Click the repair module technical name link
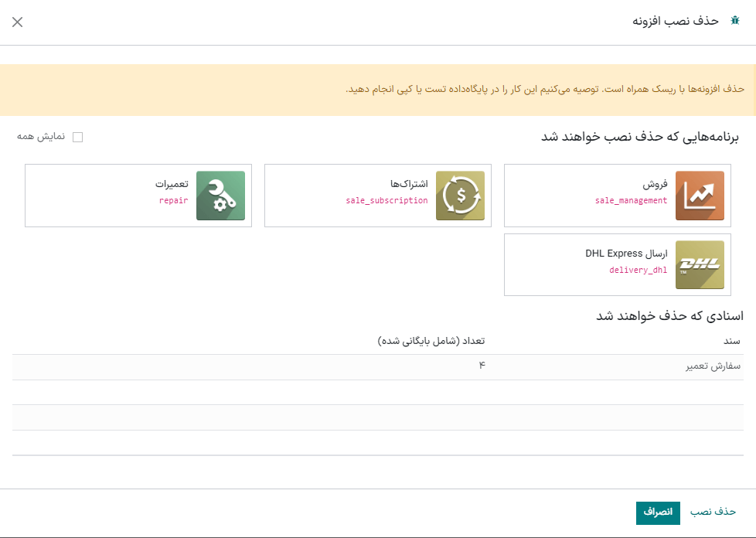 pyautogui.click(x=172, y=199)
